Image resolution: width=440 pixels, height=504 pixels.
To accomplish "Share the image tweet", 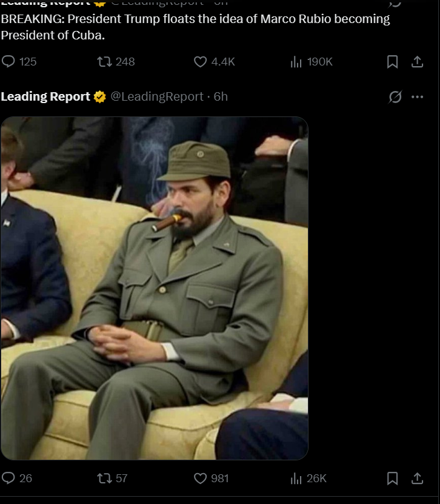I will pyautogui.click(x=417, y=478).
